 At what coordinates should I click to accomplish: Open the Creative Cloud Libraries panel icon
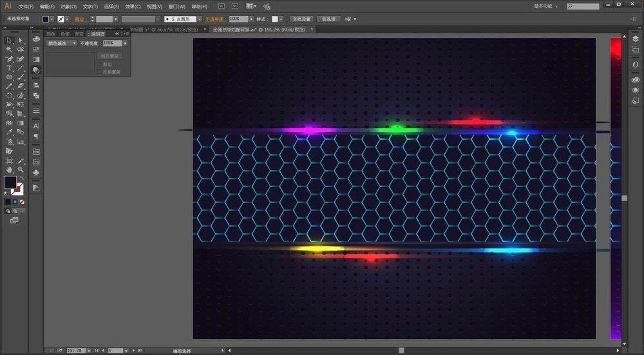coord(635,79)
